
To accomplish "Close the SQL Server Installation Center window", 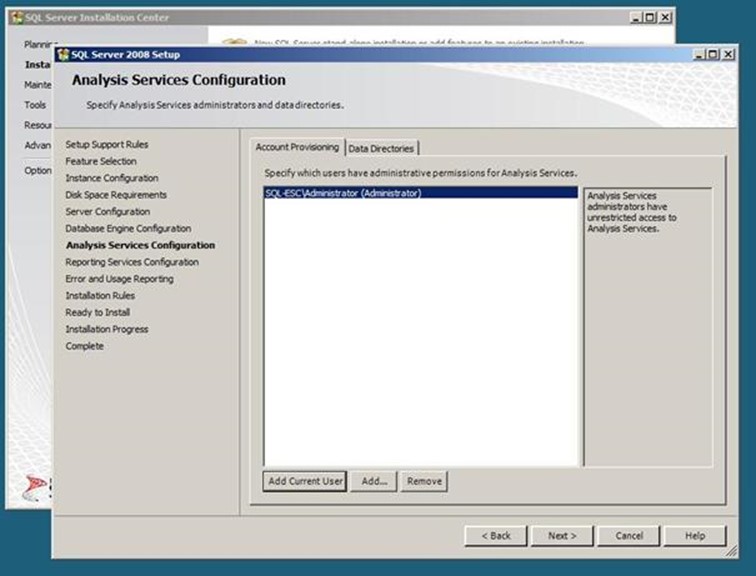I will 665,18.
